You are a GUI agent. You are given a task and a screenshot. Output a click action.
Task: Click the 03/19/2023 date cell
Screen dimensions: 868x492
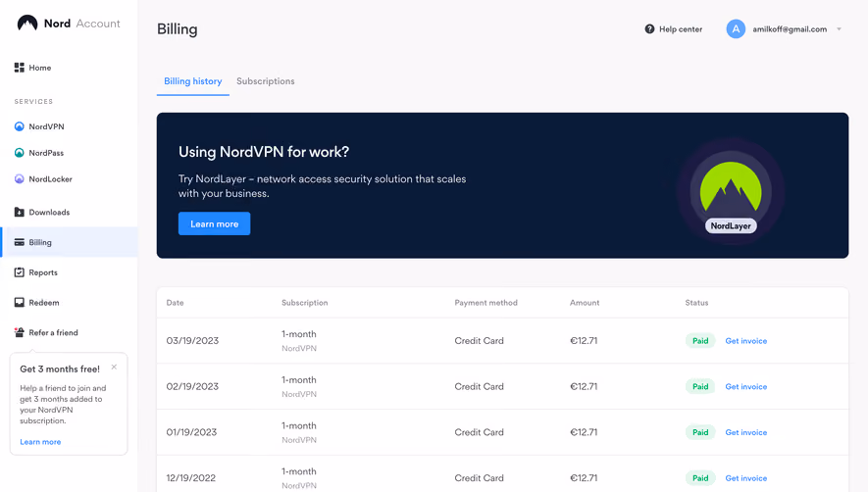tap(192, 341)
